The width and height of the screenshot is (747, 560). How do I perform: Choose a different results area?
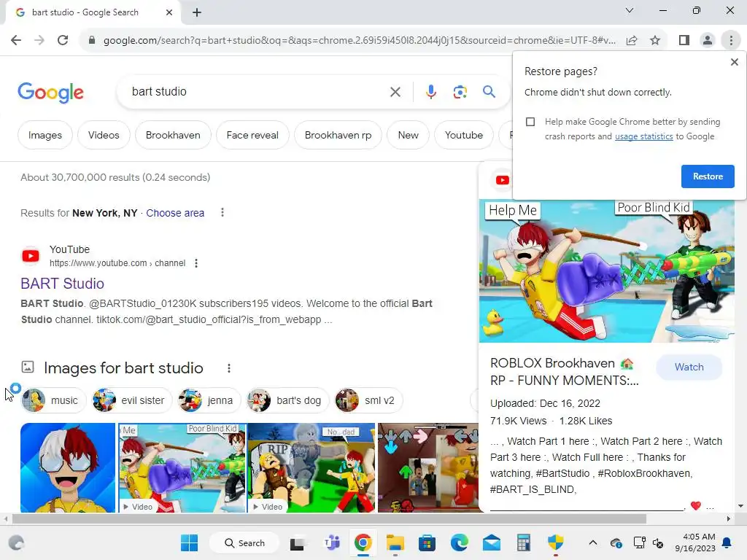pos(175,213)
